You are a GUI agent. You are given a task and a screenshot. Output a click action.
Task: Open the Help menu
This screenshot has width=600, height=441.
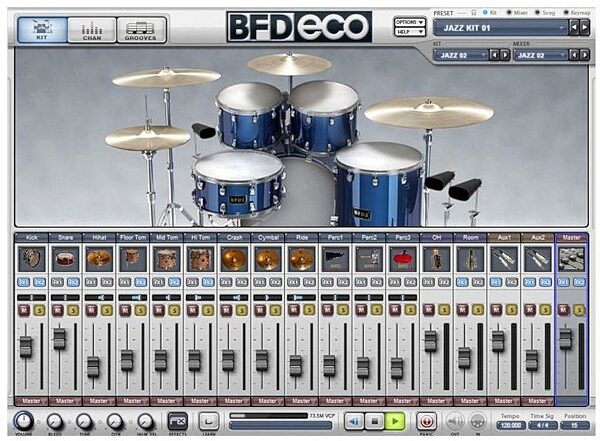click(410, 32)
